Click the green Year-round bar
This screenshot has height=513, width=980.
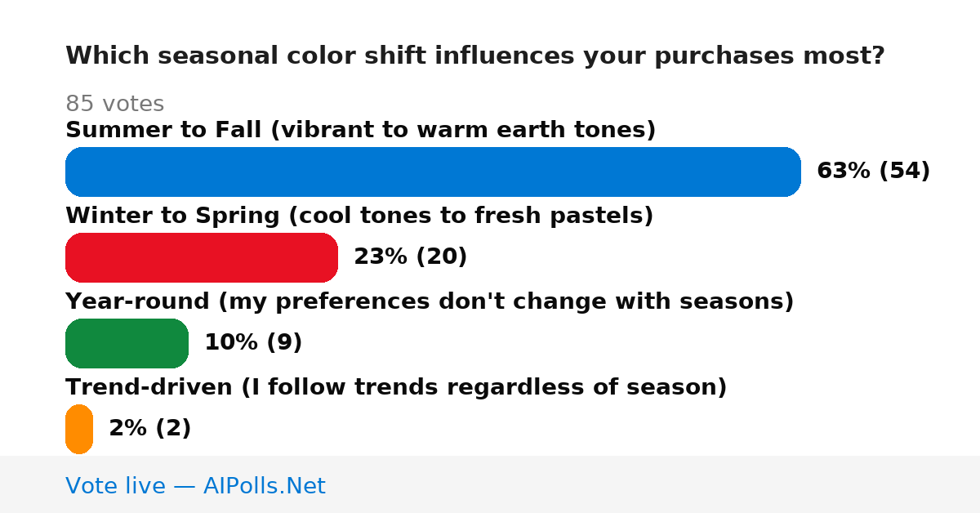(127, 343)
